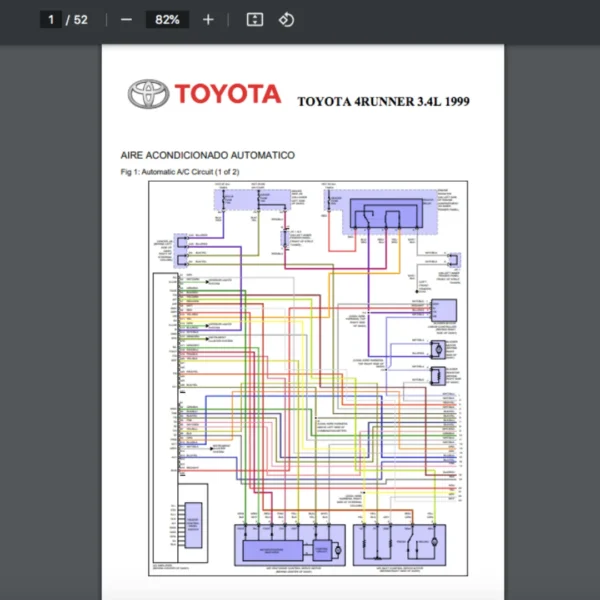The image size is (600, 600).
Task: Click the title TOYOTA 4RUNNER 3.4L 1999
Action: click(383, 101)
